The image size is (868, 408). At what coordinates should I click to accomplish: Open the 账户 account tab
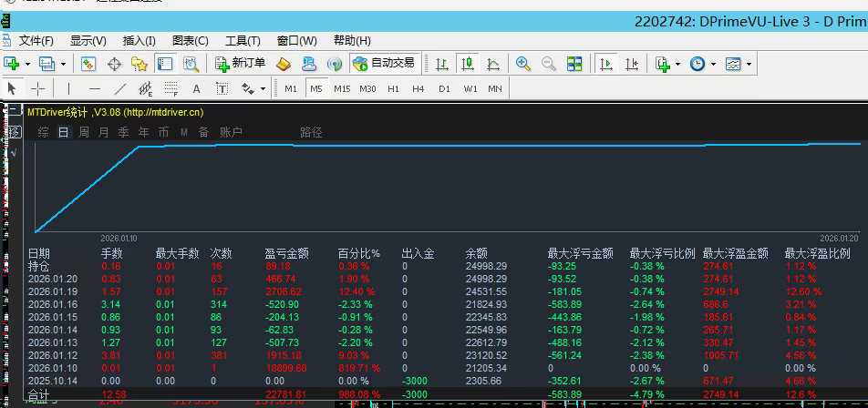231,133
